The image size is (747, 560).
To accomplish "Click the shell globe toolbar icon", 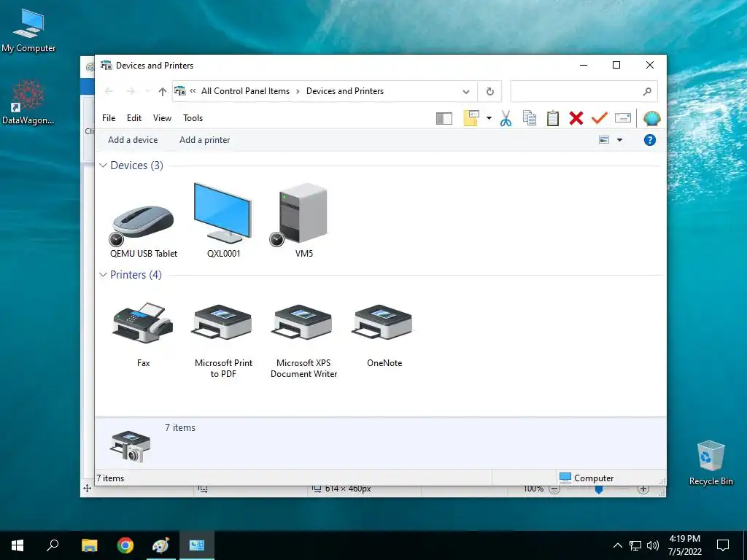I will tap(651, 118).
